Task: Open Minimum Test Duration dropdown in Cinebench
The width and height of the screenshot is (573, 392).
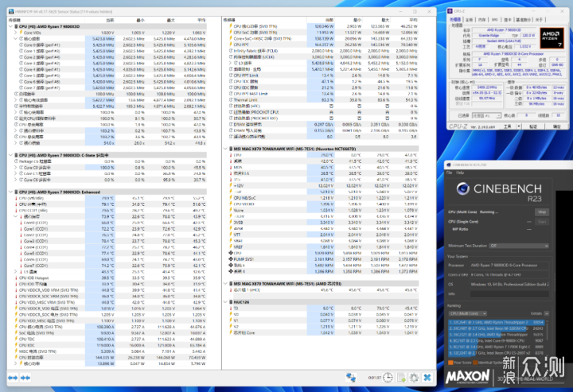Action: pyautogui.click(x=519, y=246)
